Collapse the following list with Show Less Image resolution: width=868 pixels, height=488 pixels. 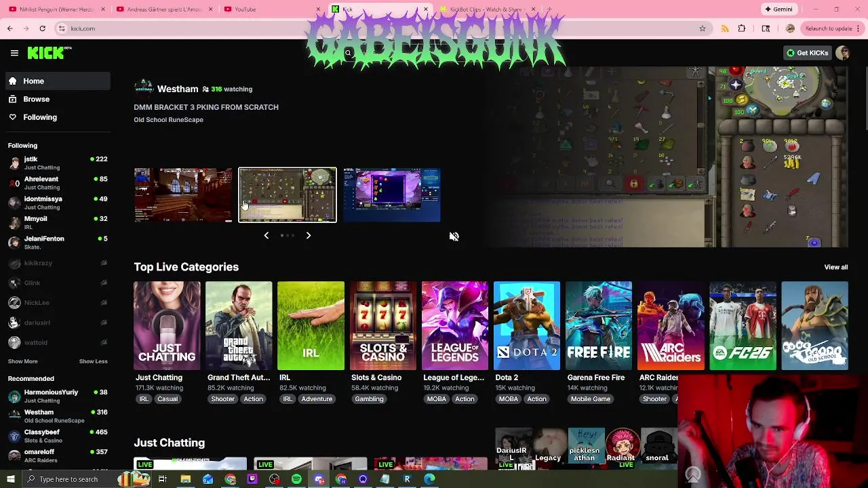[x=93, y=361]
